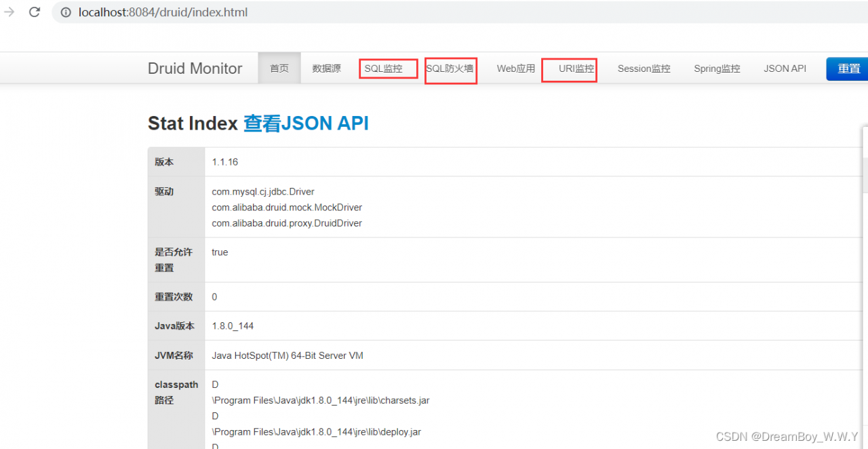Viewport: 868px width, 449px height.
Task: Click the blue 重置 button
Action: [x=848, y=69]
